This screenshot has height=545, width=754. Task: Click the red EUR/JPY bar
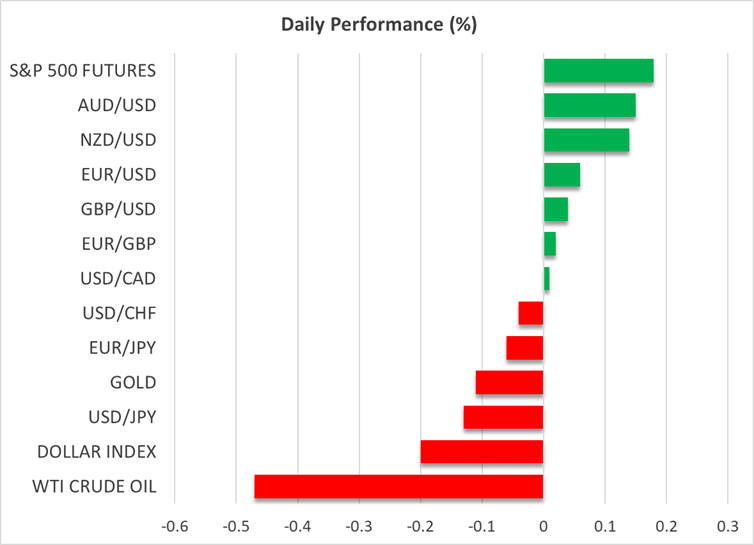point(525,348)
